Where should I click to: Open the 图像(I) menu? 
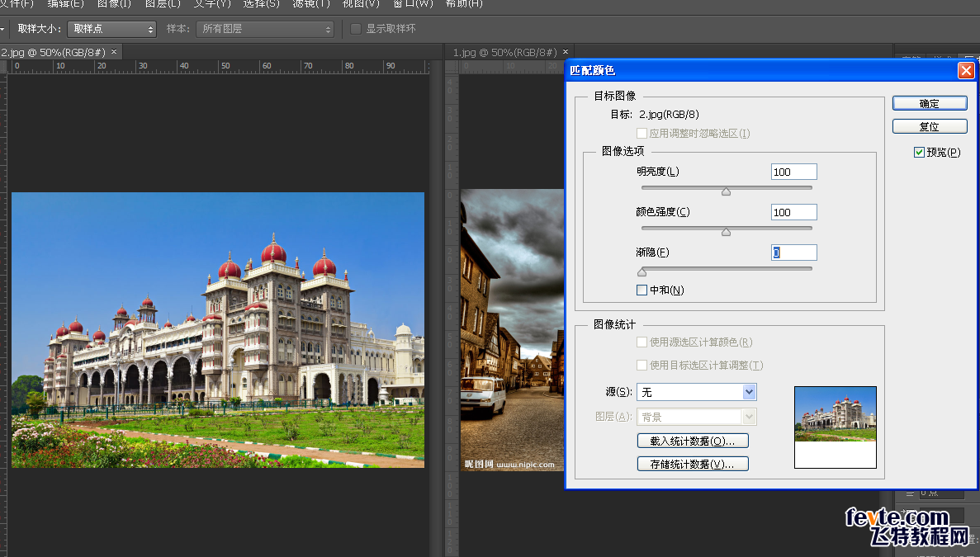pyautogui.click(x=114, y=4)
